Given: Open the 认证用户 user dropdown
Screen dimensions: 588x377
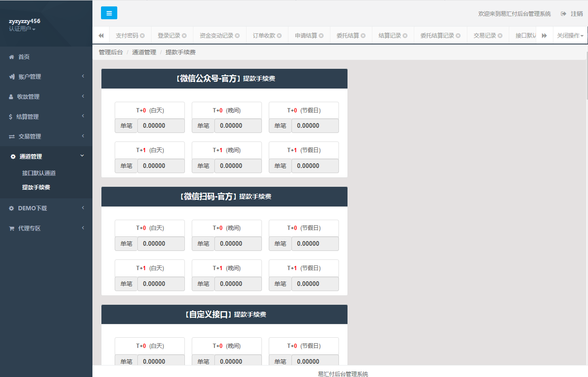Looking at the screenshot, I should coord(22,29).
